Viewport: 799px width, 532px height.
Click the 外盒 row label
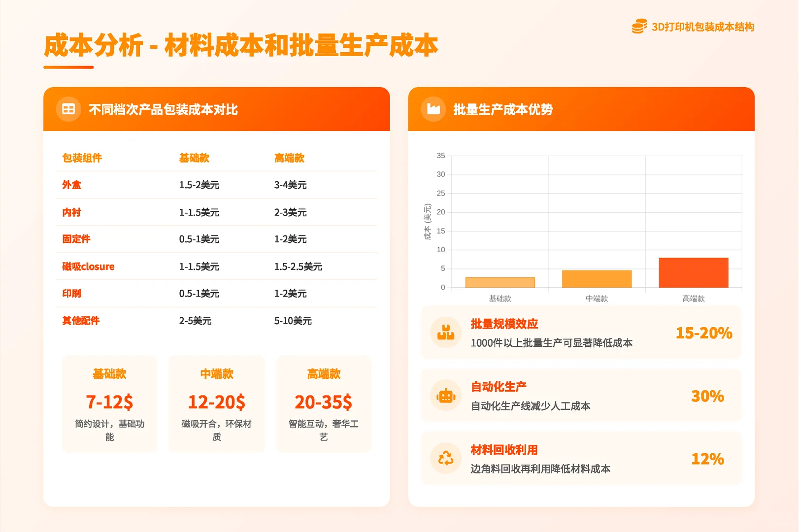pos(71,185)
